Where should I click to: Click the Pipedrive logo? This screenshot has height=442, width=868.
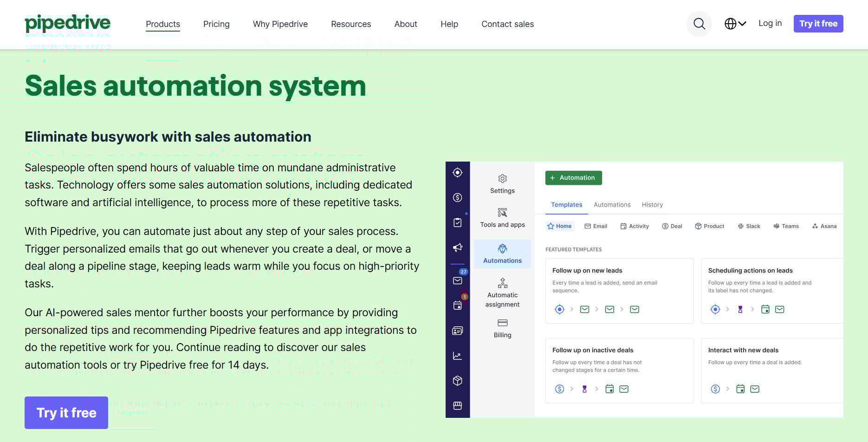[68, 23]
